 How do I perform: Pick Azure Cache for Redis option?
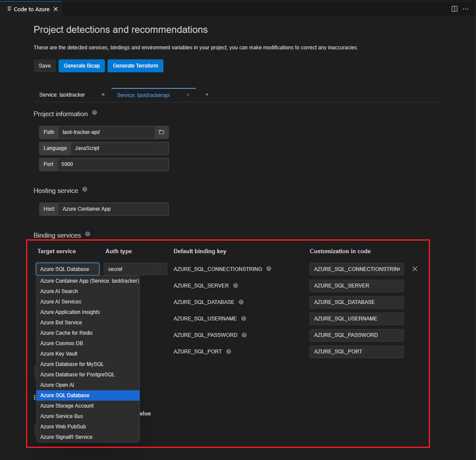pyautogui.click(x=88, y=333)
